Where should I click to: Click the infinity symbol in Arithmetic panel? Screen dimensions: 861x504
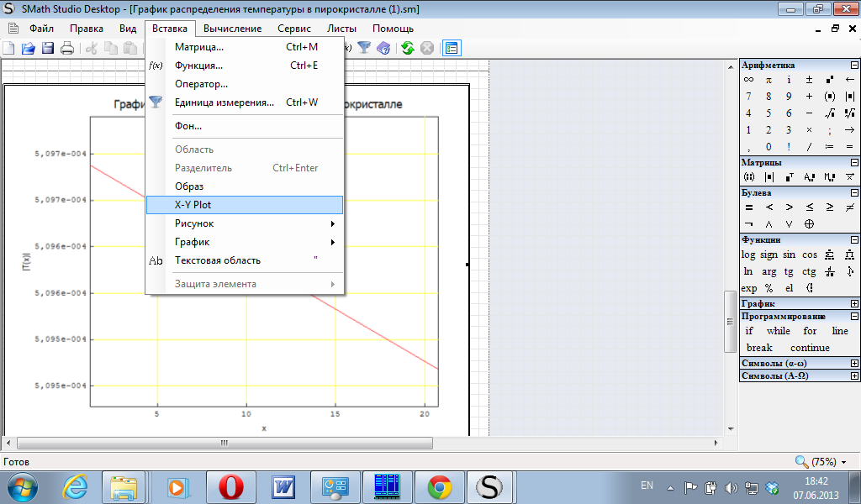pyautogui.click(x=748, y=80)
